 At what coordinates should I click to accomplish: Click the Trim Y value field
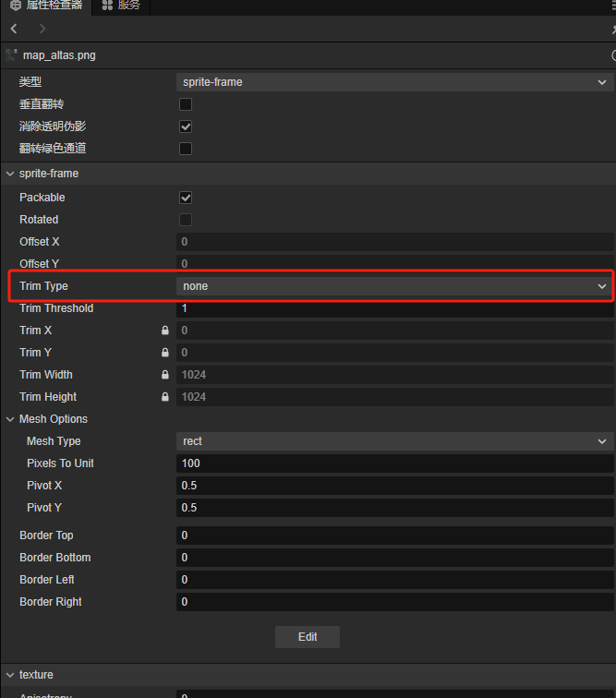click(x=395, y=353)
